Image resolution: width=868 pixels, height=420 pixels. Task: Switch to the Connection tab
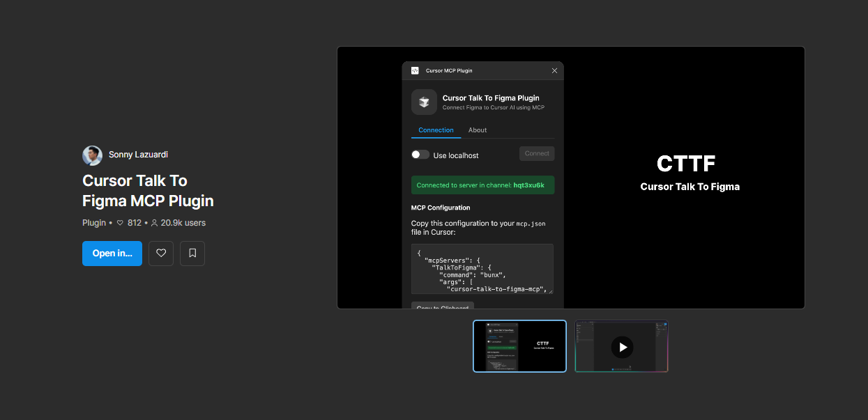click(436, 130)
